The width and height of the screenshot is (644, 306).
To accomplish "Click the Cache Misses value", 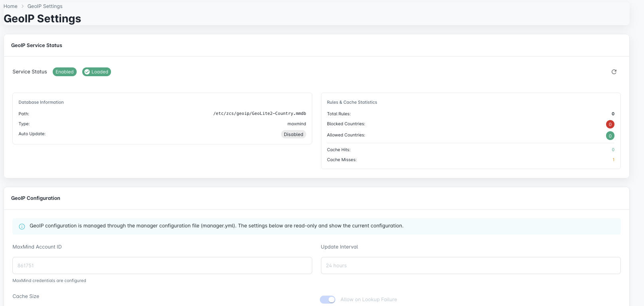I will point(613,160).
